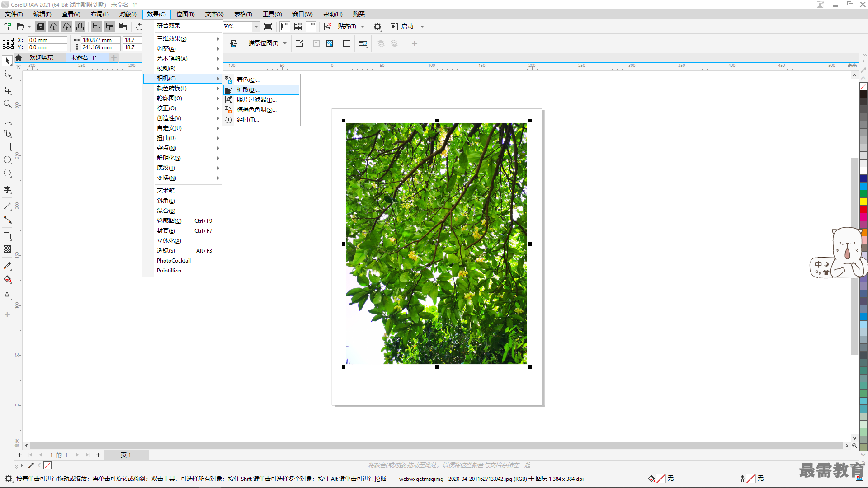Screen dimensions: 868x488
Task: Click the full-screen preview icon
Action: 268,27
